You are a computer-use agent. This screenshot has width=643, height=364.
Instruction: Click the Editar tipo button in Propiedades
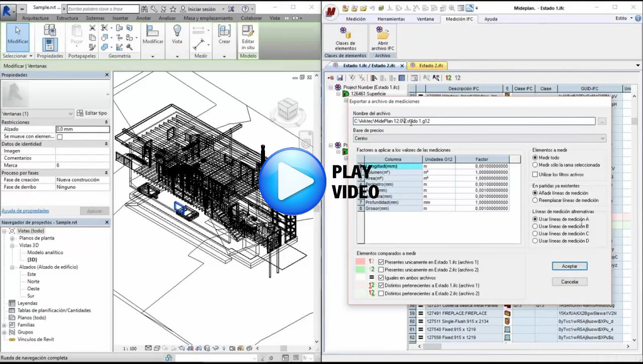tap(92, 113)
